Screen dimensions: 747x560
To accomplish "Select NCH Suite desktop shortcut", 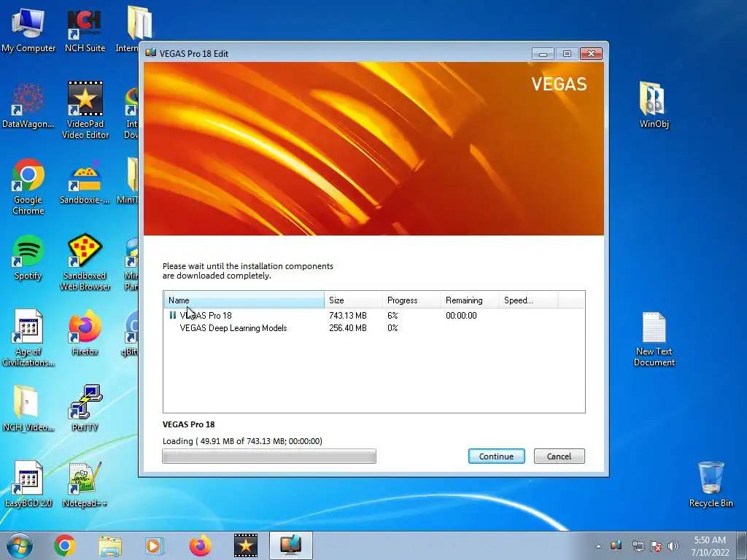I will pos(85,29).
